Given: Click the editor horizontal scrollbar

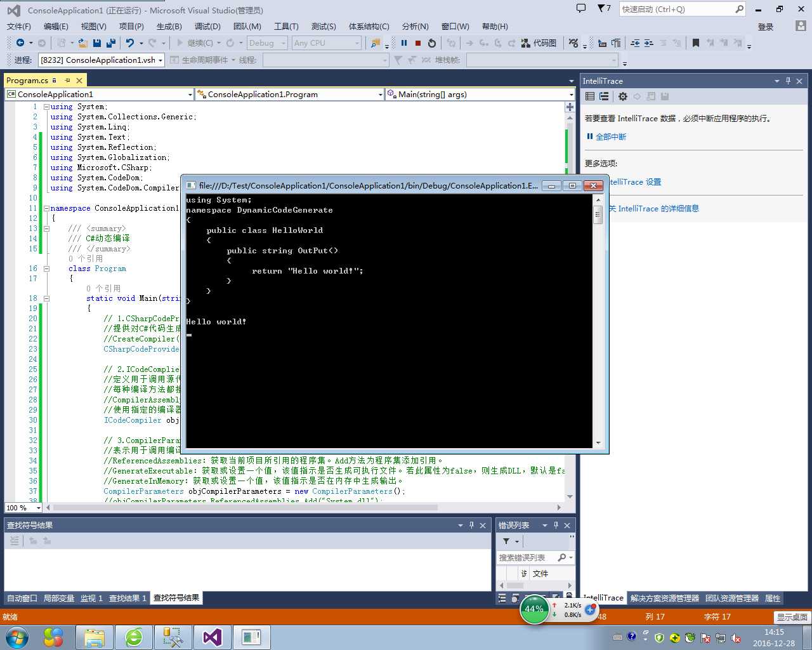Looking at the screenshot, I should tap(246, 508).
